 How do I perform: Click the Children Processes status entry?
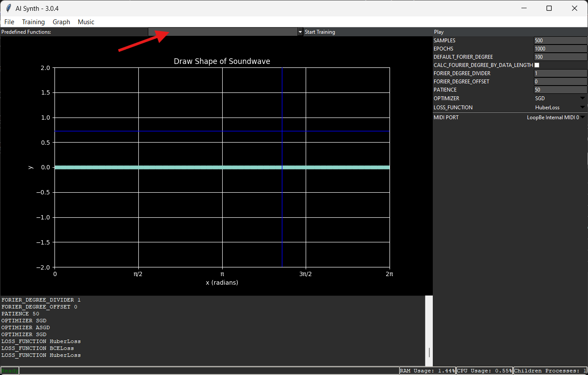click(x=550, y=371)
